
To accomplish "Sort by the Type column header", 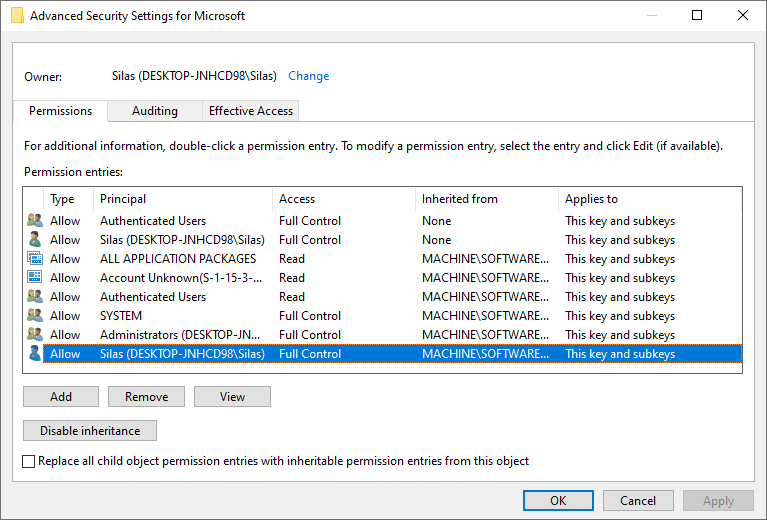I will (x=68, y=199).
